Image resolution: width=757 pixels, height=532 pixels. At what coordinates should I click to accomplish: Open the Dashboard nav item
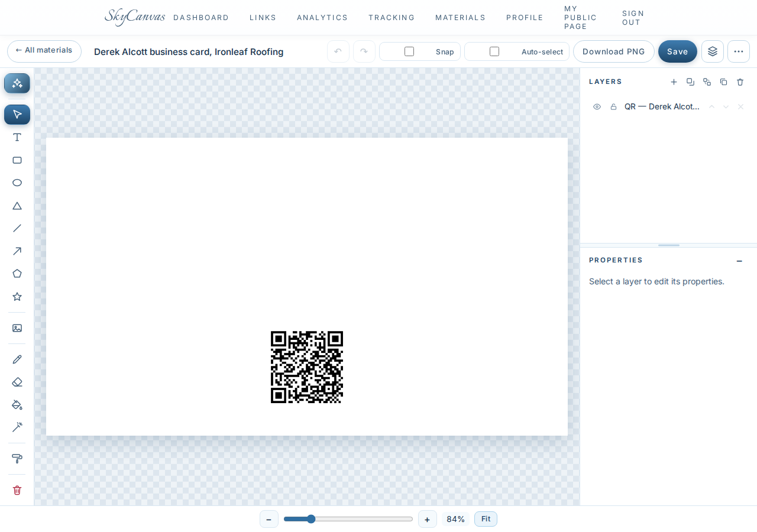coord(201,18)
